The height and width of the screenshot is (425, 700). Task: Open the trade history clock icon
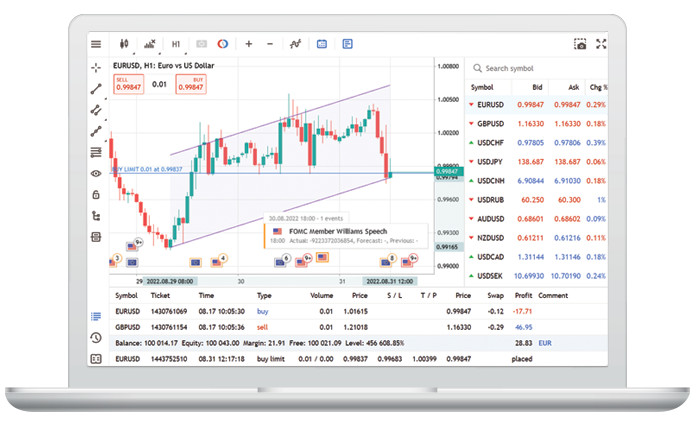(96, 337)
